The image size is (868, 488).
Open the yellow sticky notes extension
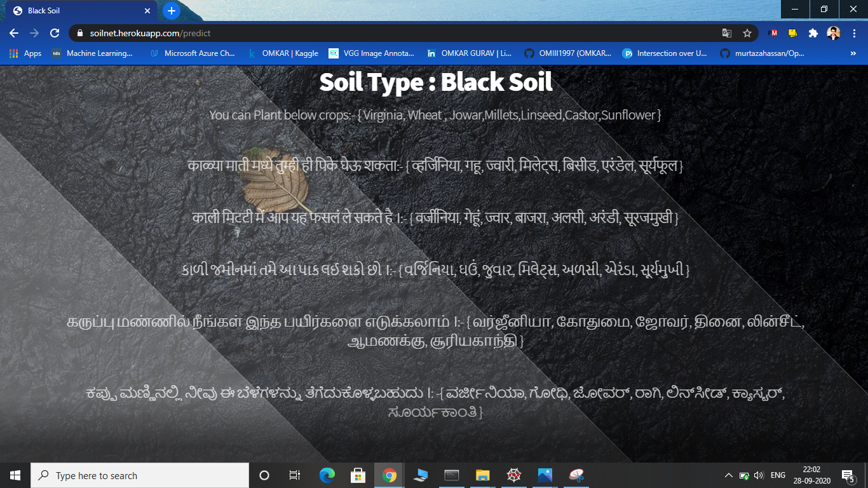click(793, 33)
